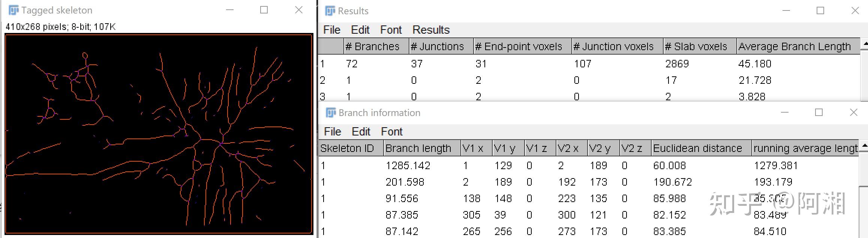Click on the tagged skeleton image canvas
868x238 pixels.
click(x=159, y=134)
